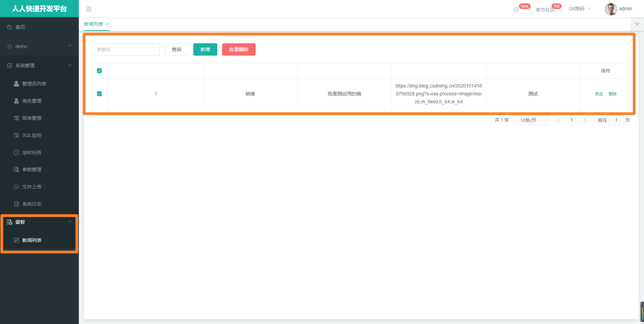Viewport: 644px width, 324px height.
Task: Click the list icon beside 菜单管理
Action: [16, 118]
